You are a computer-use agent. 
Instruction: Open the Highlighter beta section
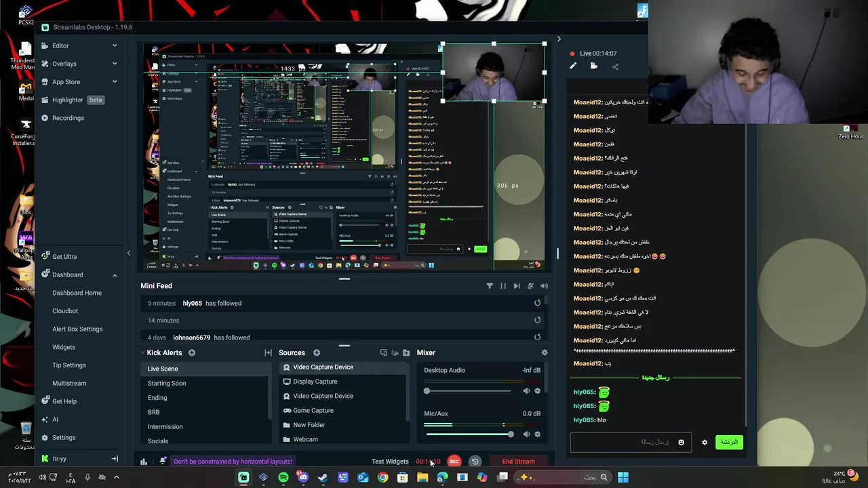[72, 100]
